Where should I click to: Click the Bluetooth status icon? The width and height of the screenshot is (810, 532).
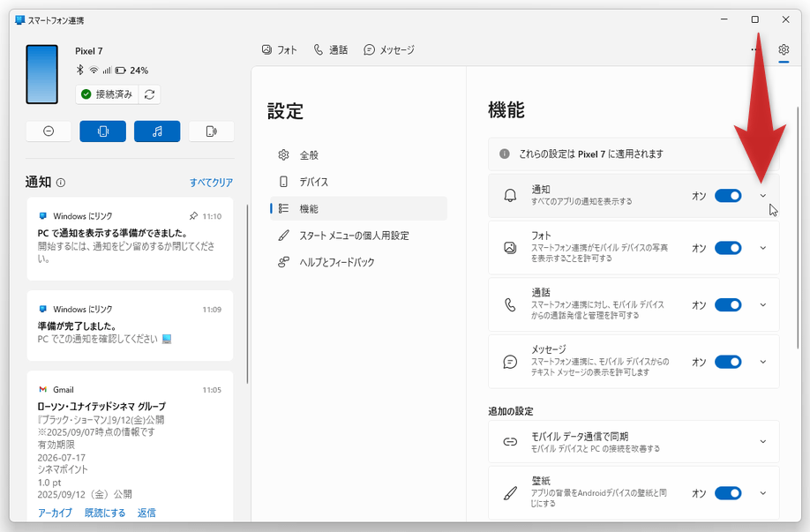click(x=80, y=70)
